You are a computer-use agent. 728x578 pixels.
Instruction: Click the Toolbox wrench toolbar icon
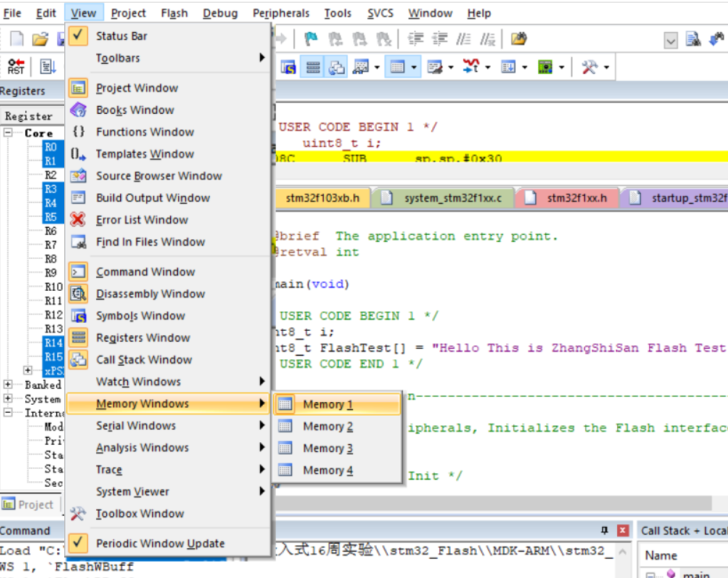click(590, 68)
